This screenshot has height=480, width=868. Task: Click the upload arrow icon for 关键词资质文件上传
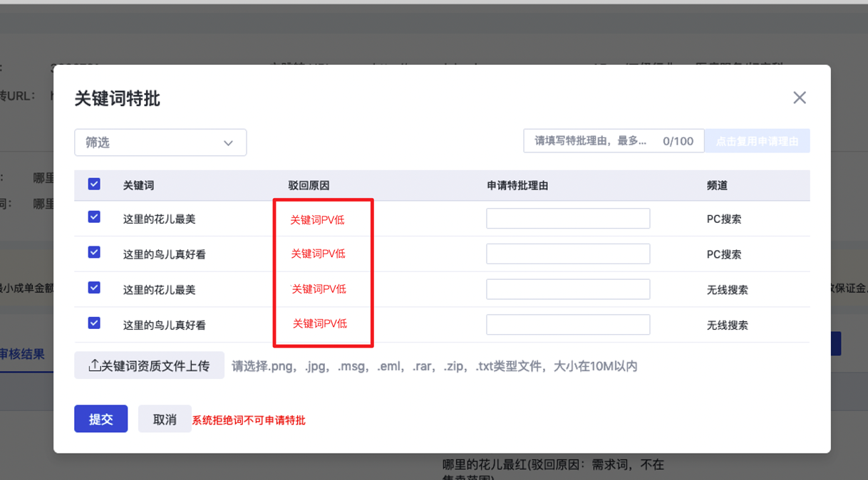tap(94, 365)
